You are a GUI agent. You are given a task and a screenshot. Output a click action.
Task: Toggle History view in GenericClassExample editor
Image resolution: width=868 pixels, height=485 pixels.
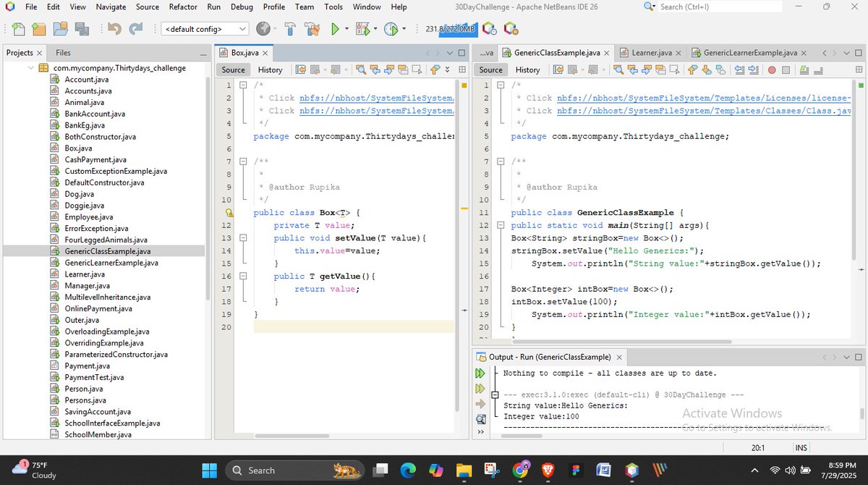[x=528, y=69]
